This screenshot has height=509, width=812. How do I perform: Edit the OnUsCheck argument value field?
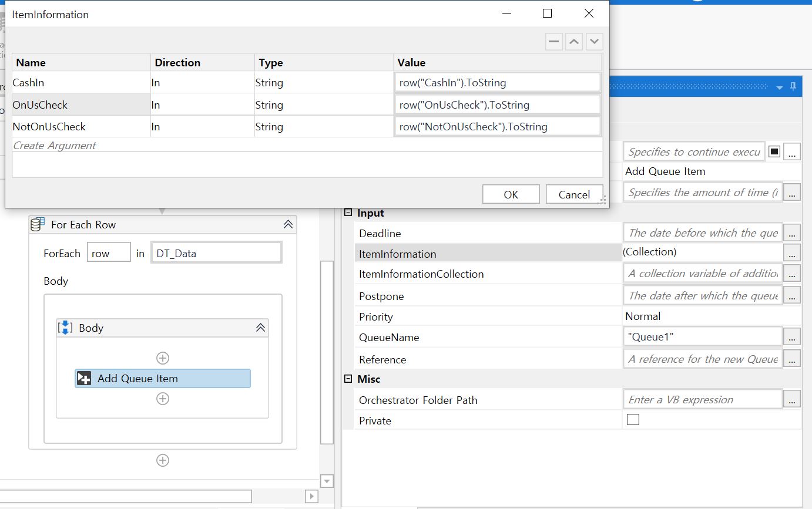click(x=497, y=105)
